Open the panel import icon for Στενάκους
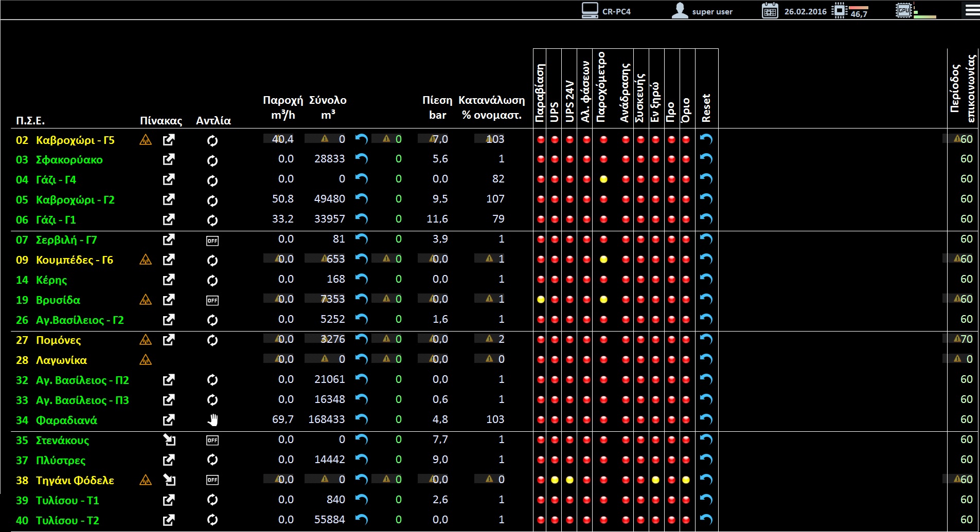The width and height of the screenshot is (980, 532). click(x=169, y=440)
